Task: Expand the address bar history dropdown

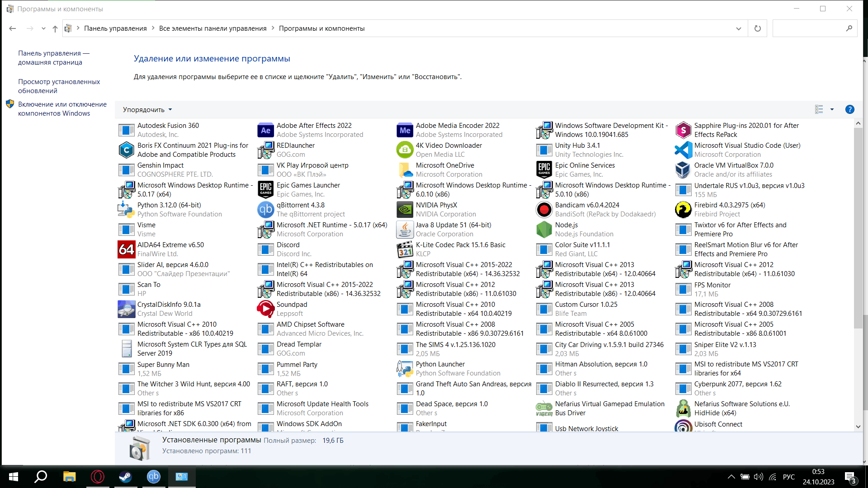Action: [739, 28]
